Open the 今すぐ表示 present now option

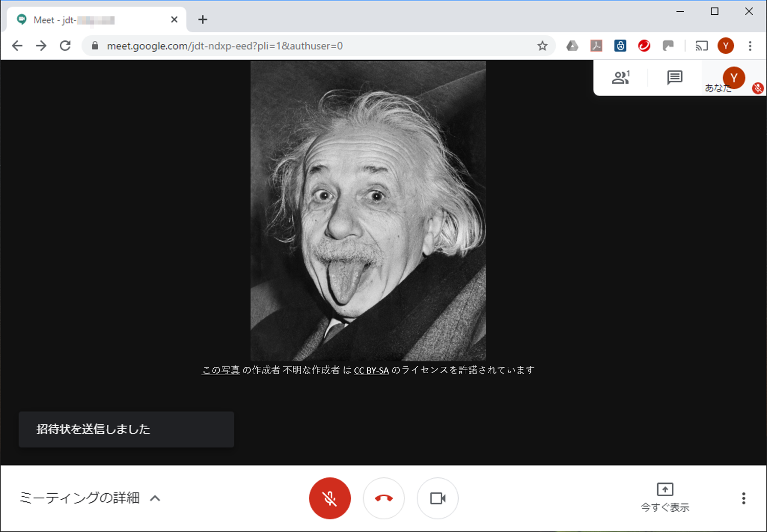pyautogui.click(x=665, y=498)
